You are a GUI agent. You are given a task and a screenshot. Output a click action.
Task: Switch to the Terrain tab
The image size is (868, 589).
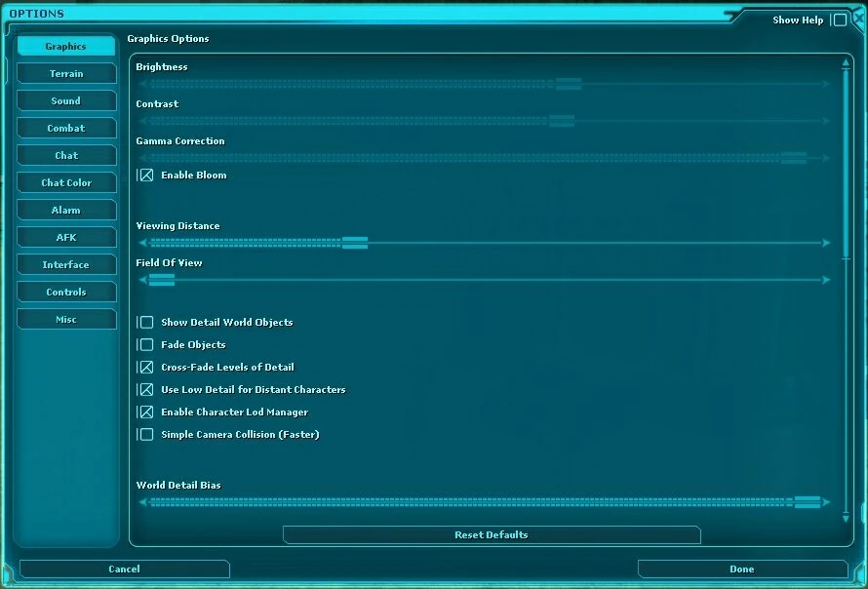[x=66, y=73]
